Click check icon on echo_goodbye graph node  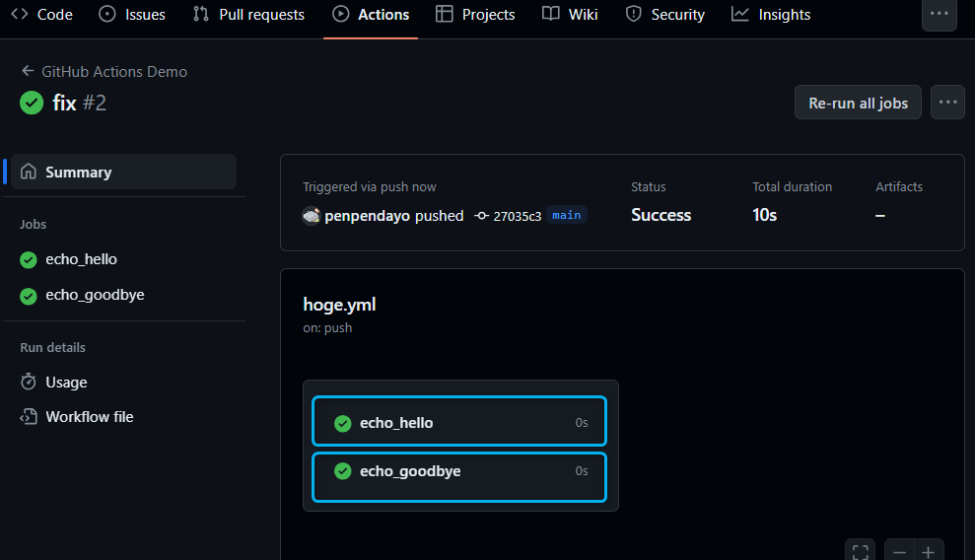click(x=343, y=471)
